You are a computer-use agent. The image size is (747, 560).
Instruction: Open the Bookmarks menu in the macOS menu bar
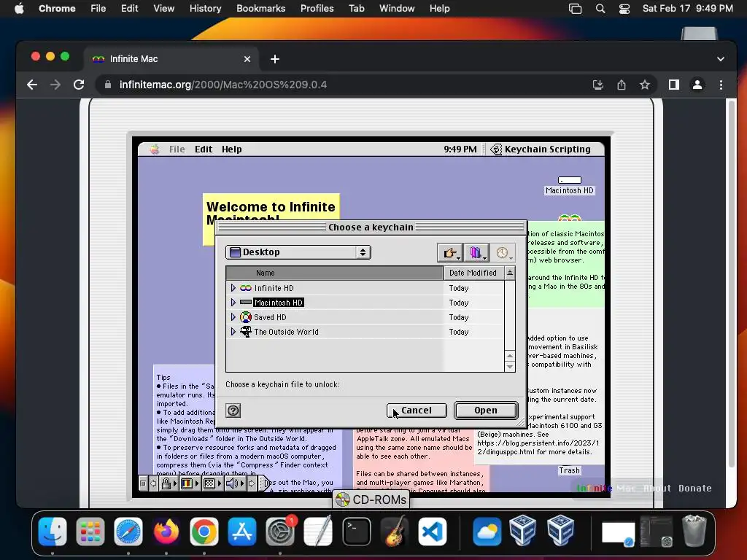[260, 9]
